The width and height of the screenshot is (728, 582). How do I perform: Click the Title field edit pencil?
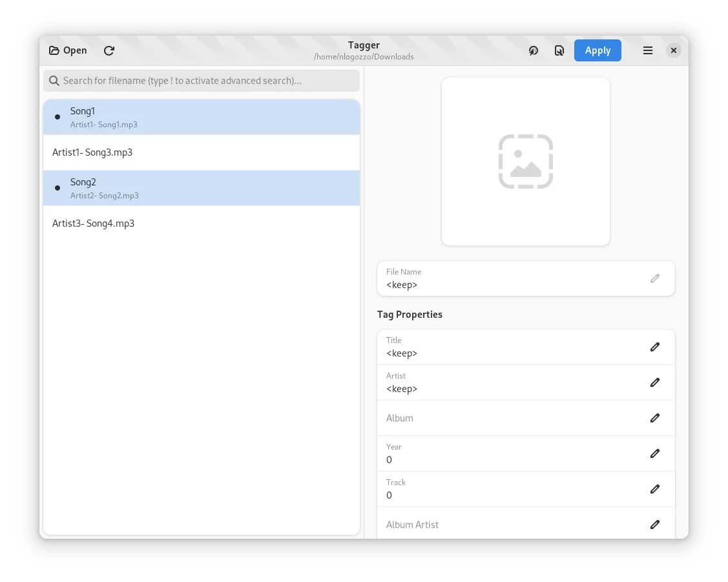pyautogui.click(x=654, y=347)
